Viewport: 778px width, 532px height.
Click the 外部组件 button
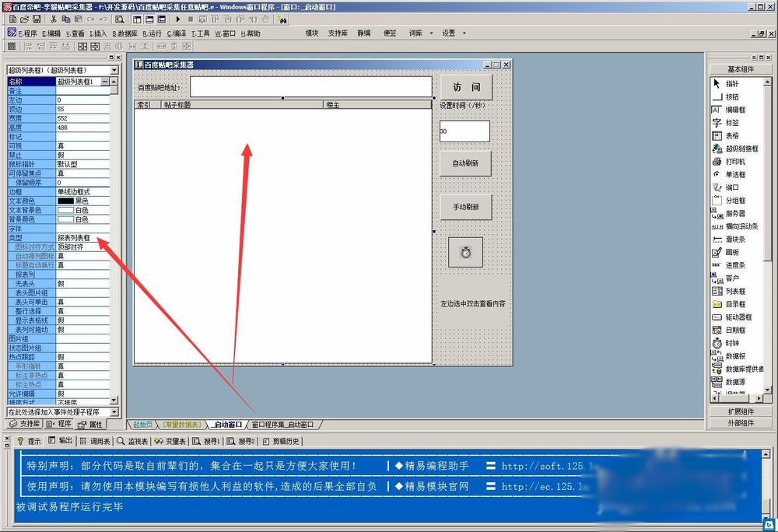(741, 423)
